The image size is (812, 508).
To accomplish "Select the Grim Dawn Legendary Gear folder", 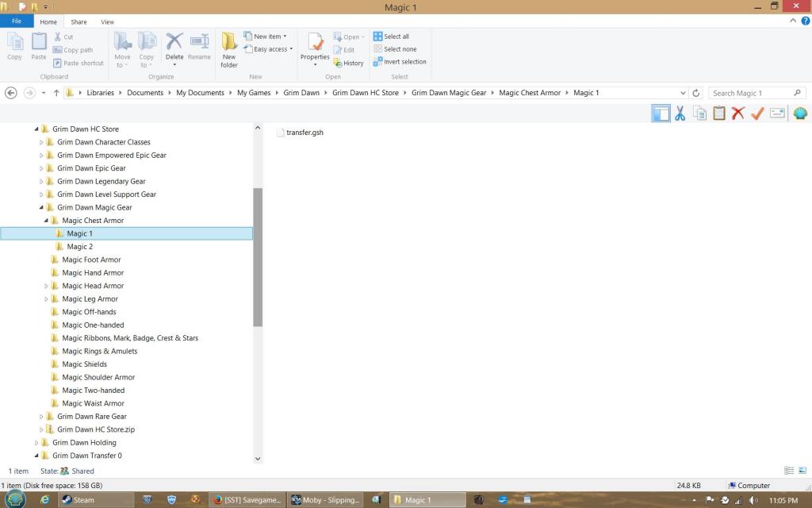I will point(101,181).
